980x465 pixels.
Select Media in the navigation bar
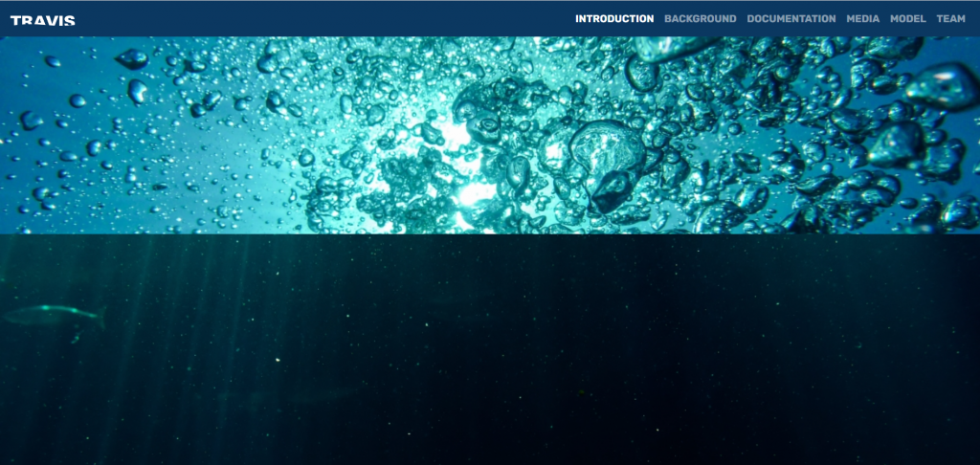862,19
